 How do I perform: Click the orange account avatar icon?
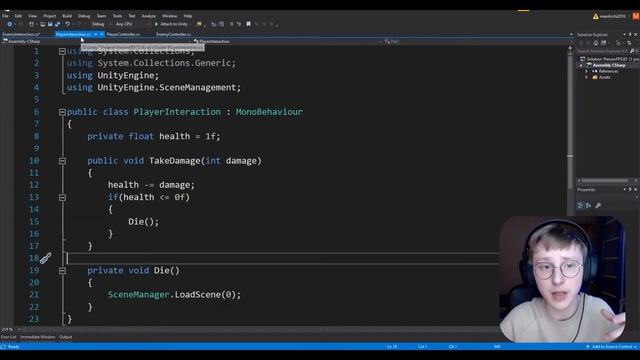[636, 16]
